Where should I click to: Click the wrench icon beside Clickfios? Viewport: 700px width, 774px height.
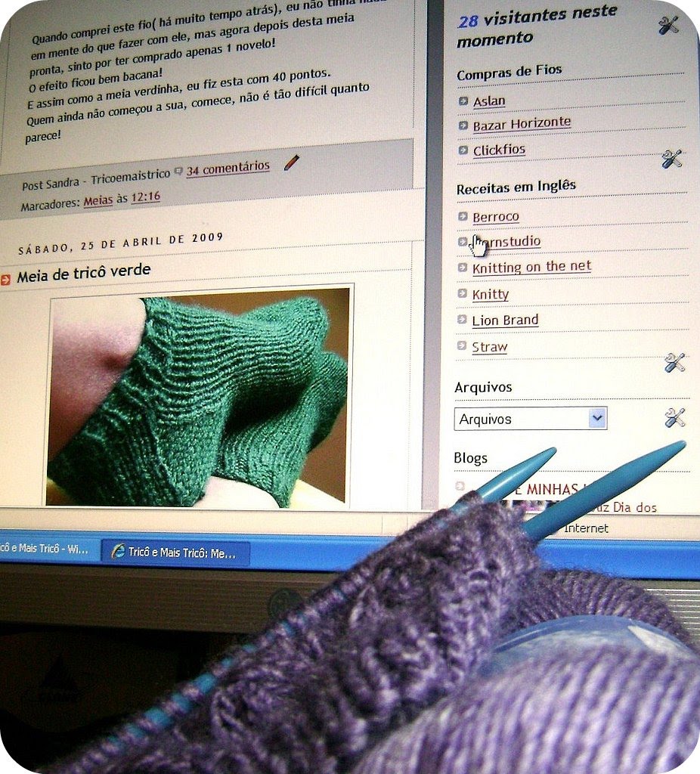click(x=671, y=159)
